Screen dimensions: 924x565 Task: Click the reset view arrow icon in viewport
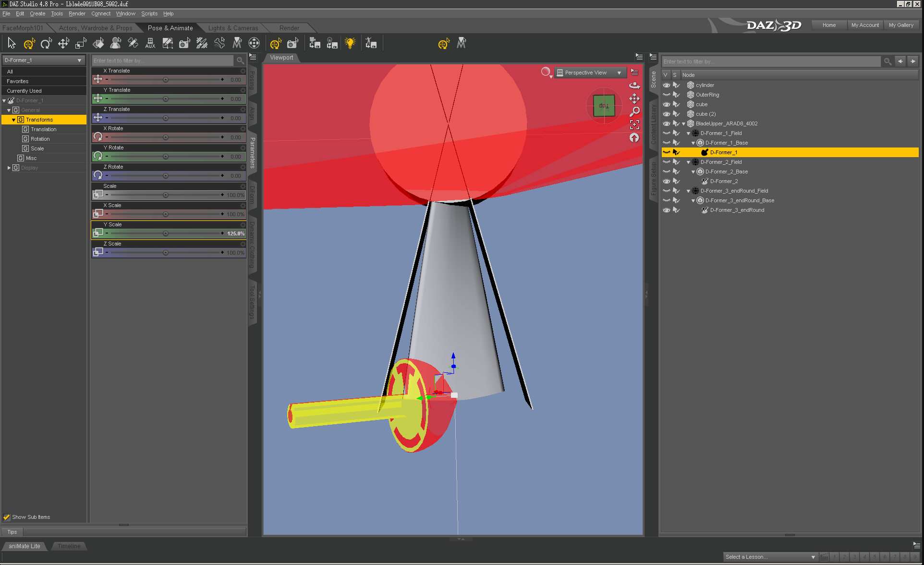coord(634,138)
